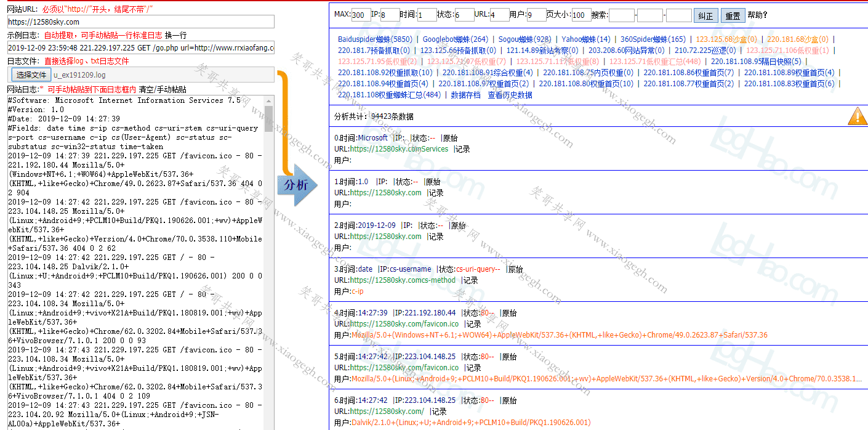868x430 pixels.
Task: Open 123.125.71.97低权重(7) link
Action: pos(467,61)
